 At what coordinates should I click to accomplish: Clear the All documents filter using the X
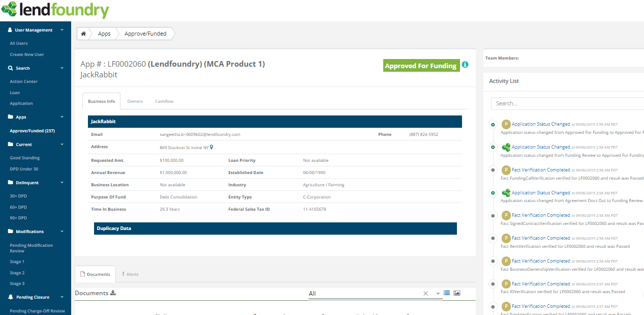[425, 293]
